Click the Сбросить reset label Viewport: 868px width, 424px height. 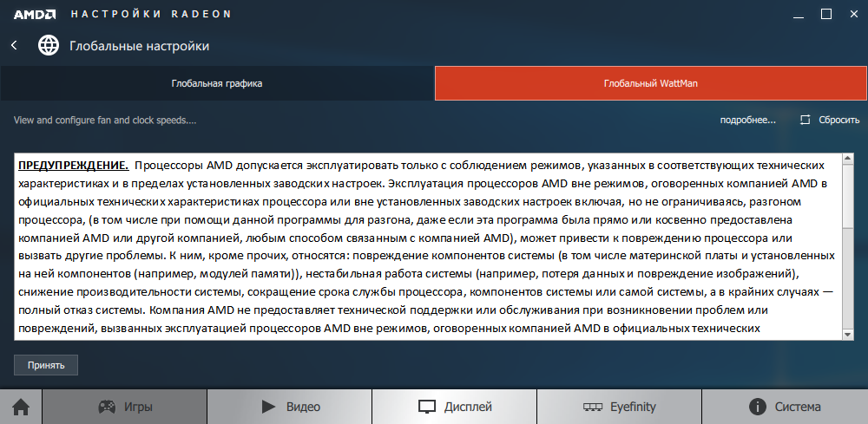pos(839,120)
